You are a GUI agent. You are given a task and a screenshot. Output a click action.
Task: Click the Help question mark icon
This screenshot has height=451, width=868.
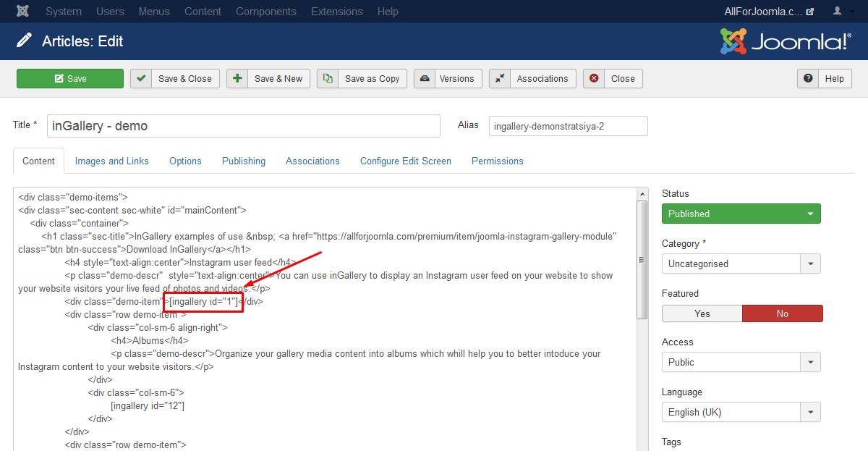coord(808,79)
